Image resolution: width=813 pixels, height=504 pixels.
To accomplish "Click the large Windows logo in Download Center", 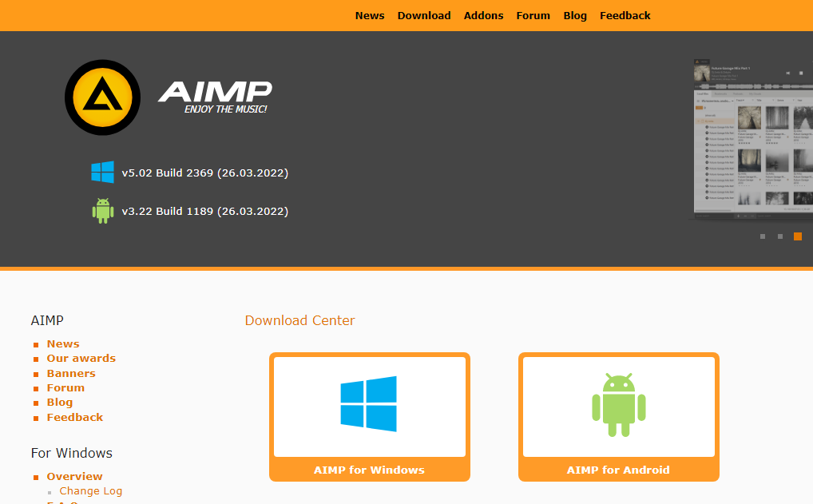I will [x=369, y=404].
